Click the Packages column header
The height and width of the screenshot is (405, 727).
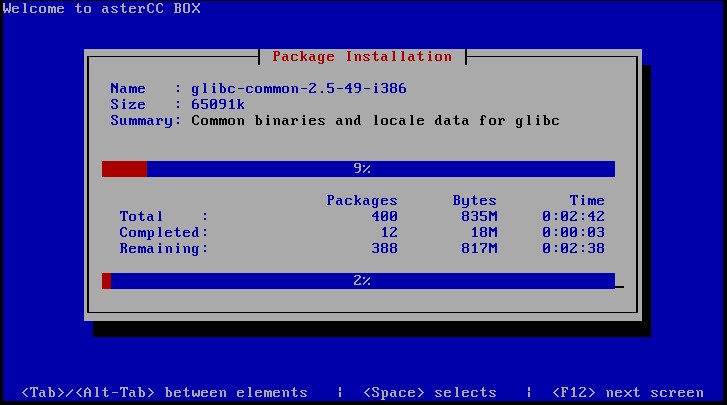[362, 201]
